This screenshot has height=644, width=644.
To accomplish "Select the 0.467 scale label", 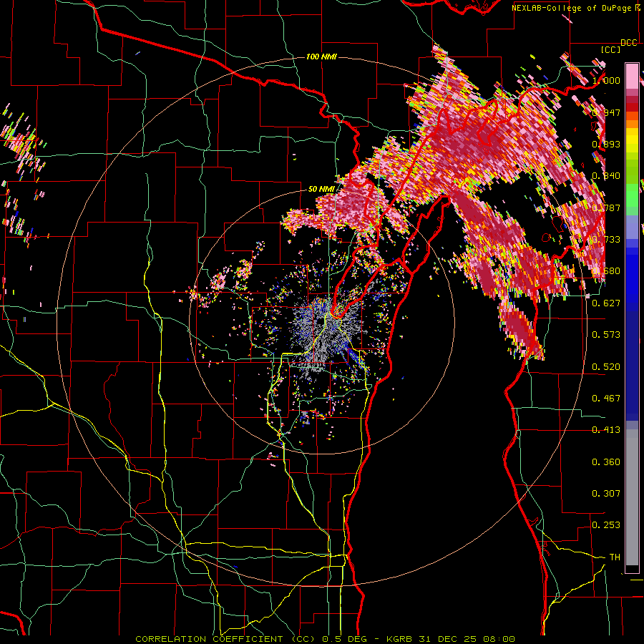I will pyautogui.click(x=606, y=399).
